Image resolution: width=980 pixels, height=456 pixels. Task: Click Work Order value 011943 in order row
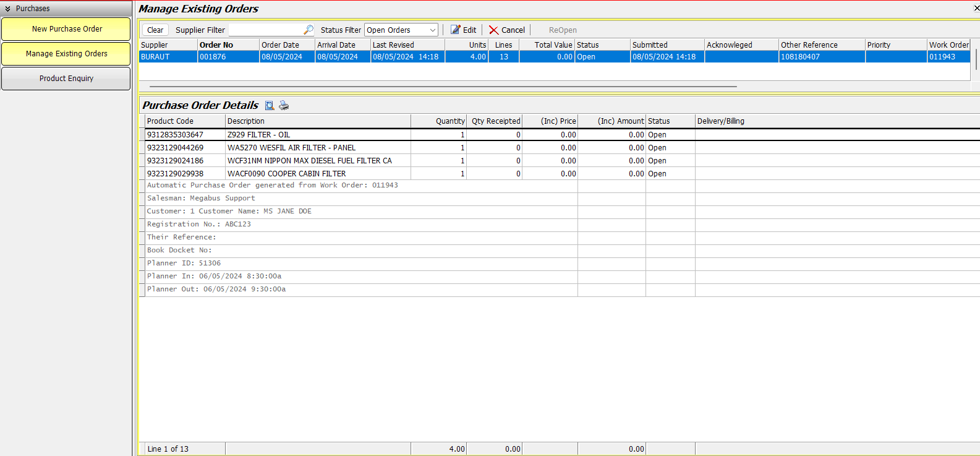948,56
